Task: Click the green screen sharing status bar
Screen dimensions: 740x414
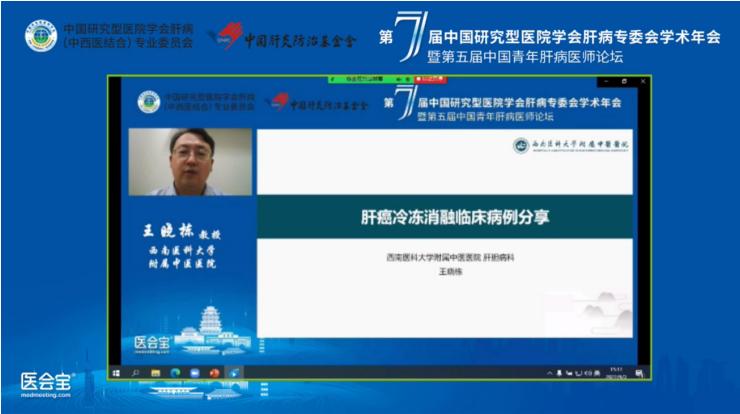Action: click(372, 77)
